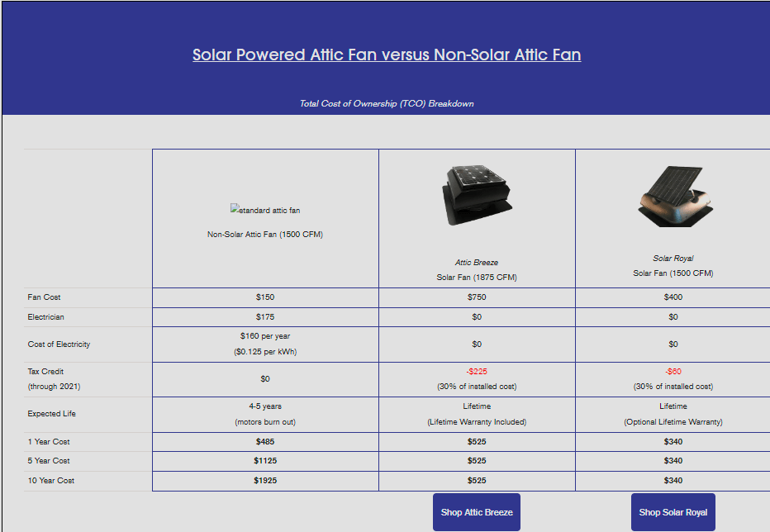Image resolution: width=770 pixels, height=532 pixels.
Task: Select the Solar Royal brand label
Action: pyautogui.click(x=673, y=257)
